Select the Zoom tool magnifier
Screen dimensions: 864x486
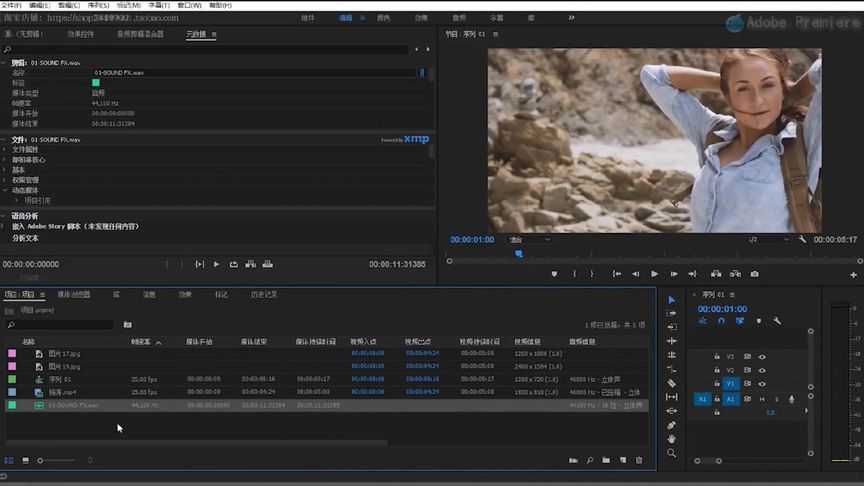coord(671,453)
